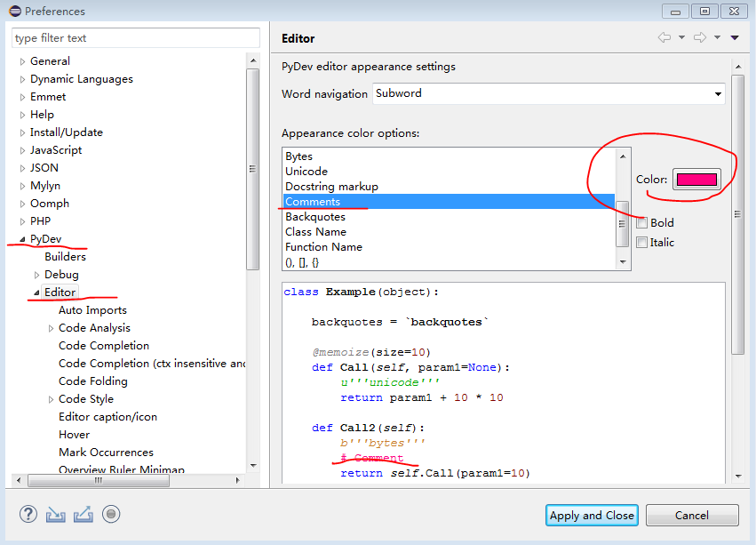Click the export preferences icon

click(x=84, y=514)
